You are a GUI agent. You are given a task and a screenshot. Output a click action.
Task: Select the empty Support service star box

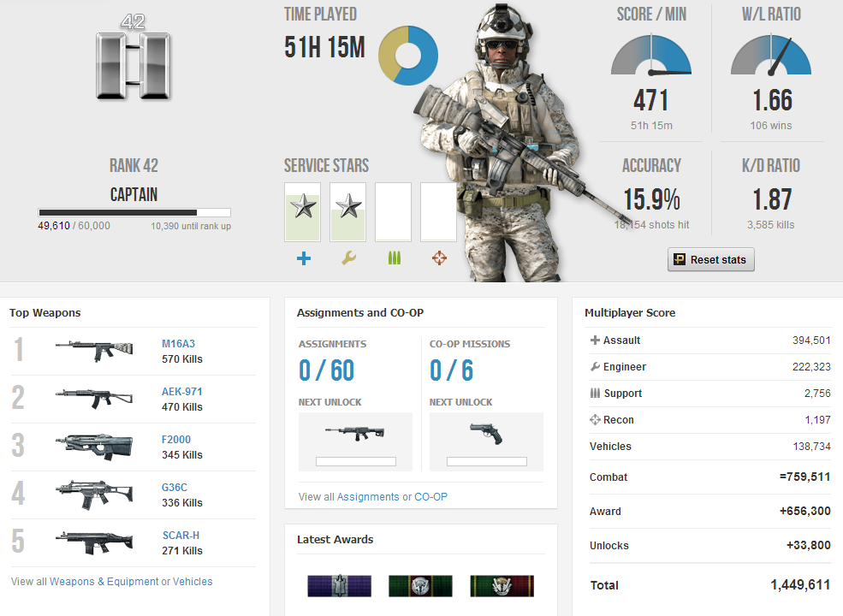[393, 212]
